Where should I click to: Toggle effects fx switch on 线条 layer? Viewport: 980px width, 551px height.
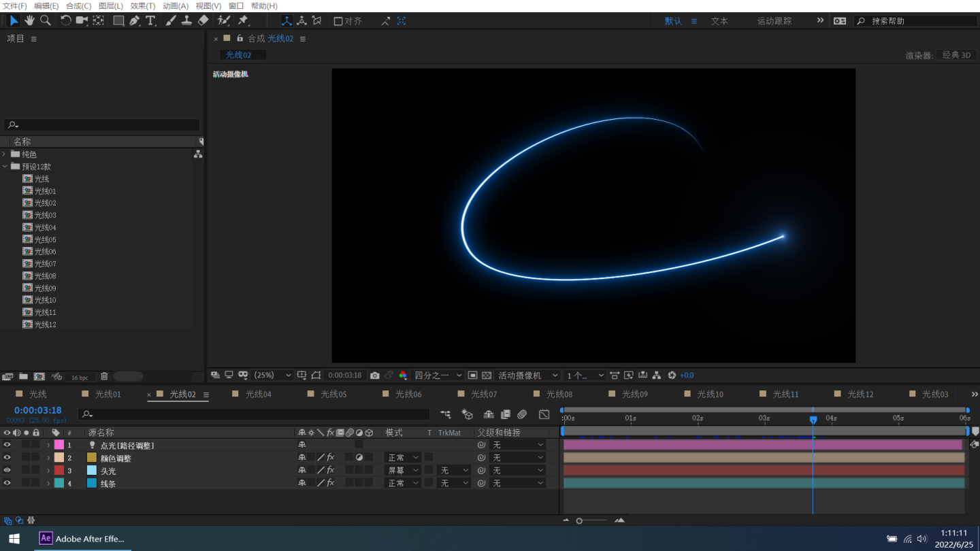tap(330, 482)
